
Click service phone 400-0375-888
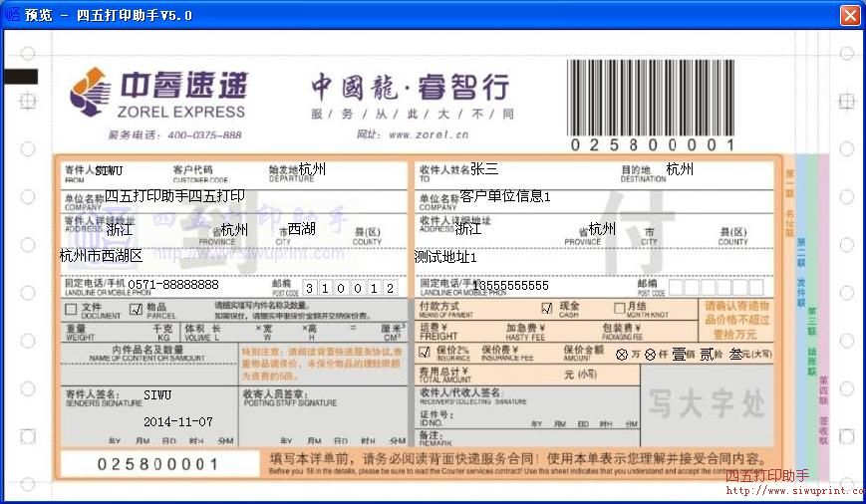[204, 134]
